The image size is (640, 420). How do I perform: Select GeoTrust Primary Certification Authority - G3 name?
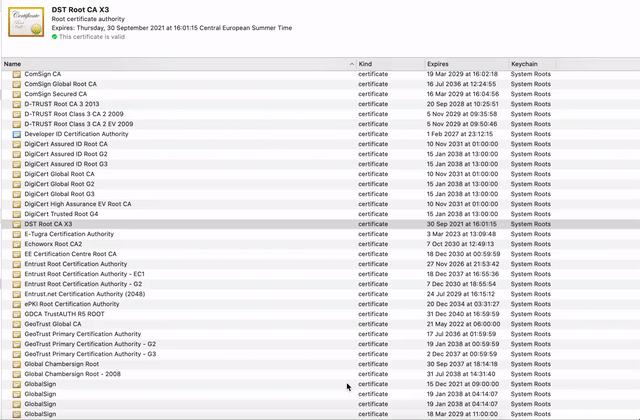tap(90, 354)
